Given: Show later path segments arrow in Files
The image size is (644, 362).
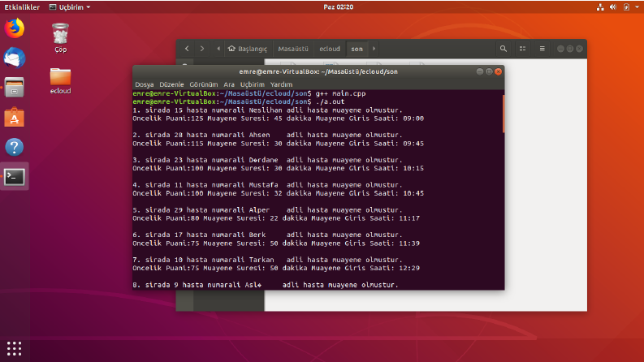Looking at the screenshot, I should [x=374, y=49].
